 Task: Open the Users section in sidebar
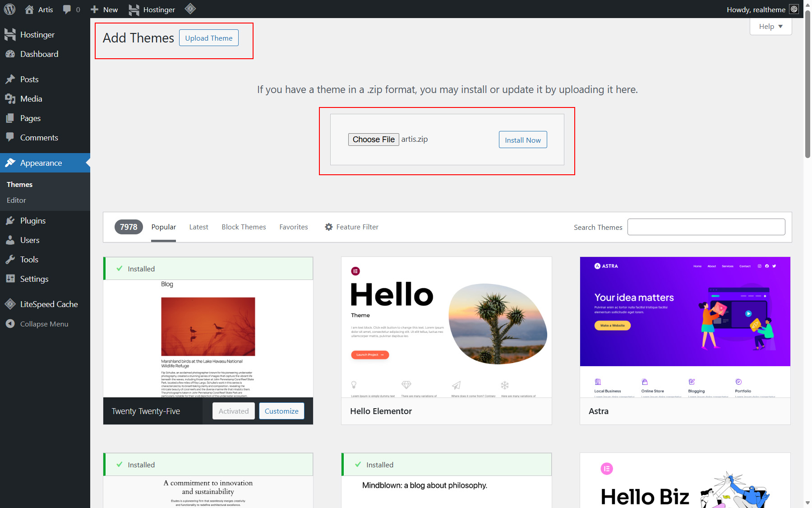point(29,240)
